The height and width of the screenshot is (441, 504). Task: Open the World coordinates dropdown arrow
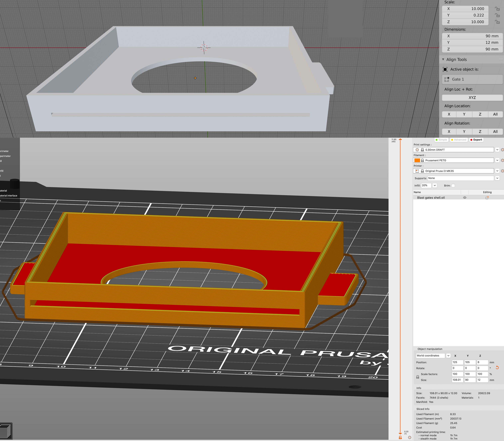(x=448, y=356)
